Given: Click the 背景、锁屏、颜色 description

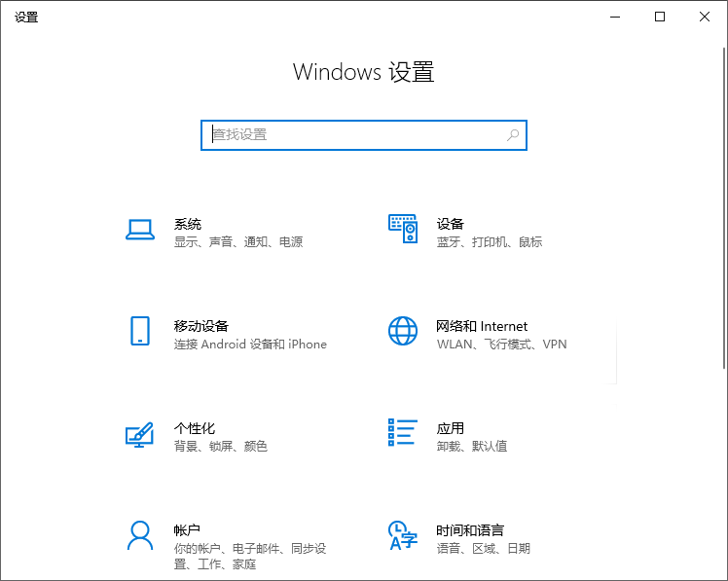Looking at the screenshot, I should pos(221,447).
